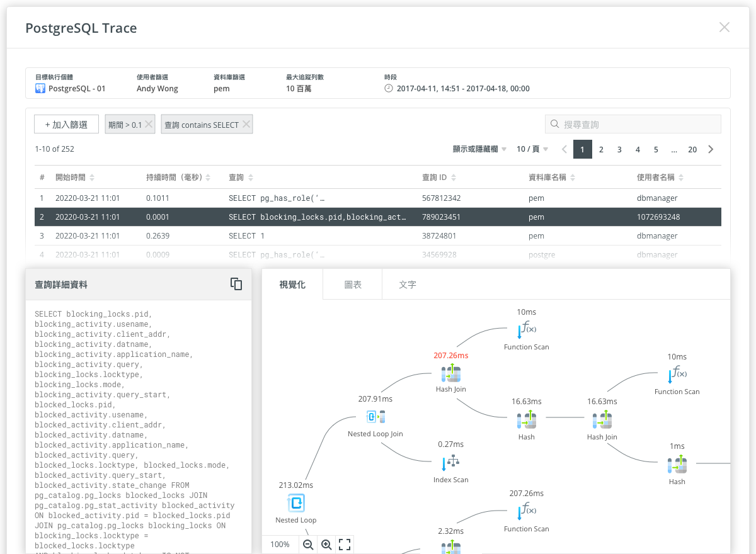Click the zoom out magnifier icon
Image resolution: width=756 pixels, height=554 pixels.
(308, 545)
